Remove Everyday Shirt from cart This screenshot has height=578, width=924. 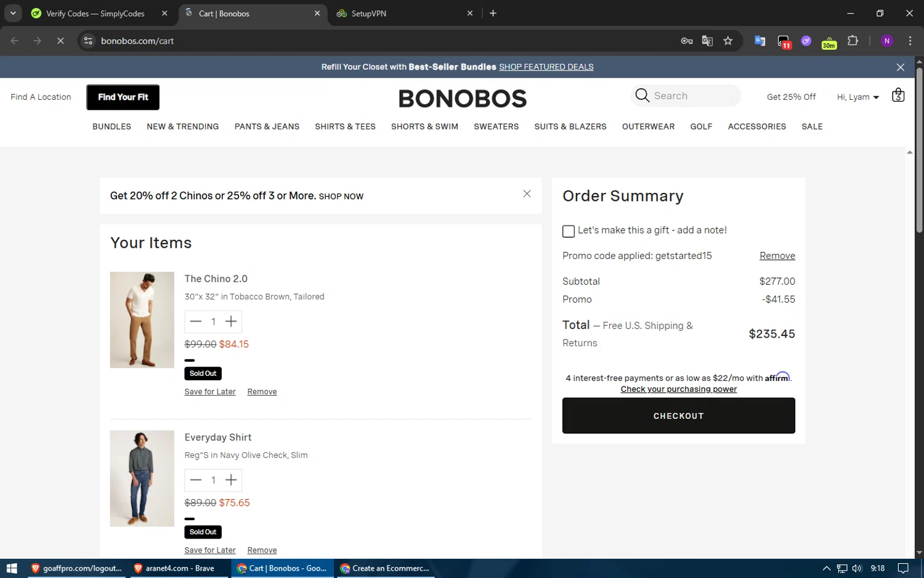262,550
